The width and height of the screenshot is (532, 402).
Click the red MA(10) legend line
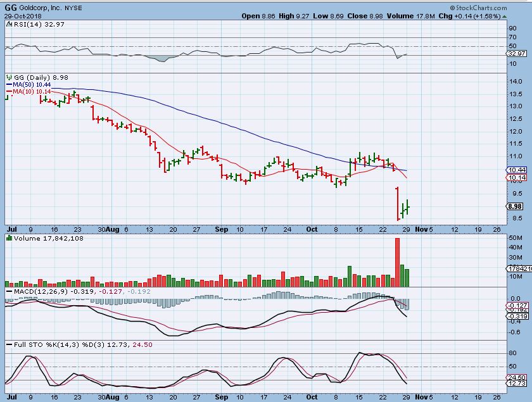(9, 92)
